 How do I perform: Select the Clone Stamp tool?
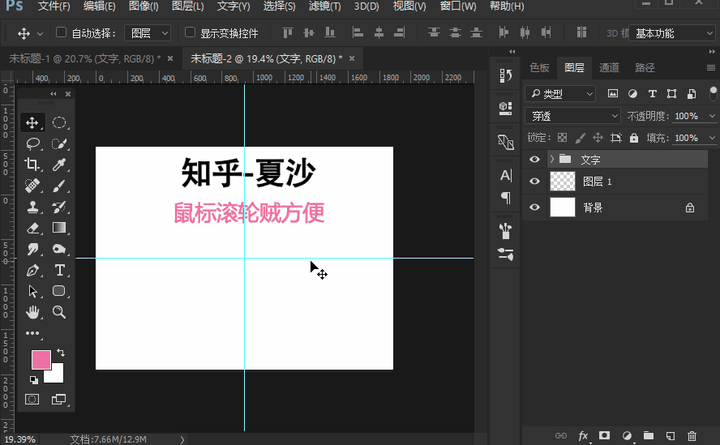(32, 207)
